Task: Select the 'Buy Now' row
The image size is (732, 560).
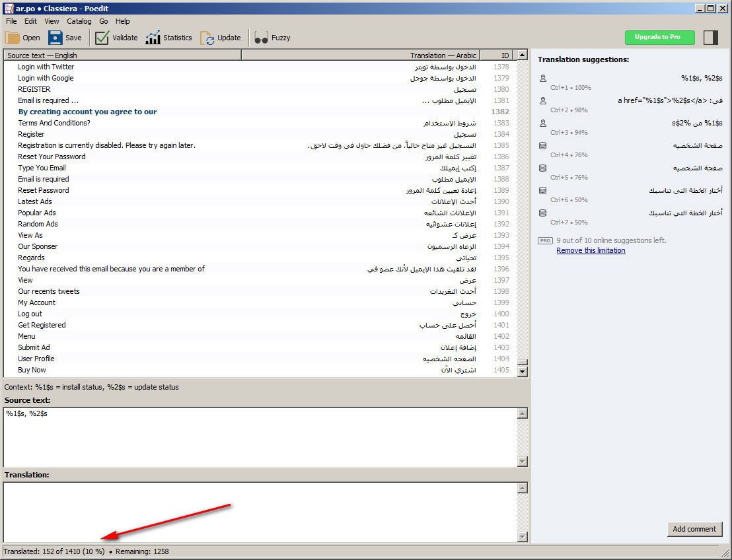Action: click(260, 370)
